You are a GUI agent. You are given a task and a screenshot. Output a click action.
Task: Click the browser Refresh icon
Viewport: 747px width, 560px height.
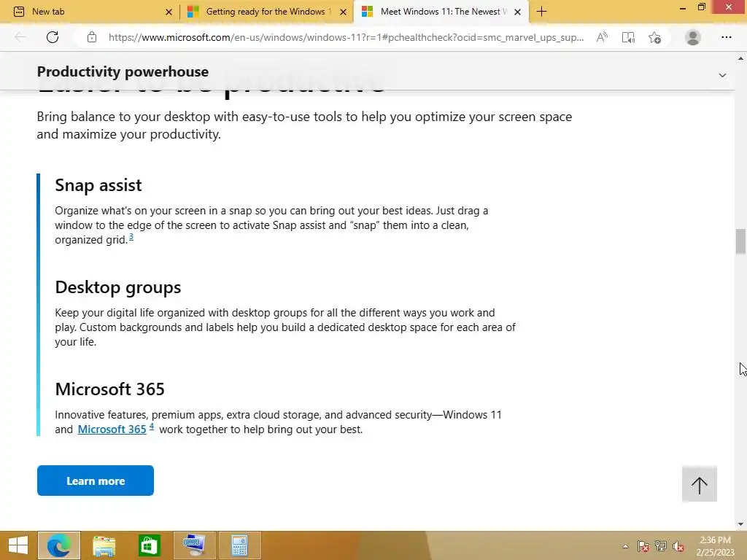[x=53, y=37]
